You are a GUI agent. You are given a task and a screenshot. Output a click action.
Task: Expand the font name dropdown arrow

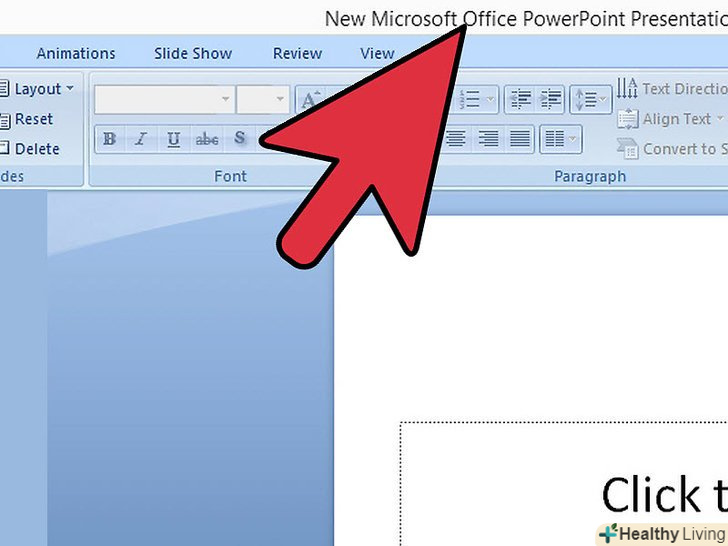pos(226,99)
